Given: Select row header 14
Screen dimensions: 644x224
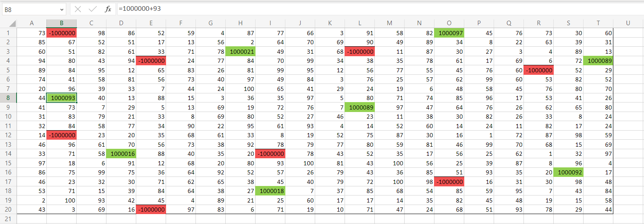Looking at the screenshot, I should pyautogui.click(x=8, y=154).
